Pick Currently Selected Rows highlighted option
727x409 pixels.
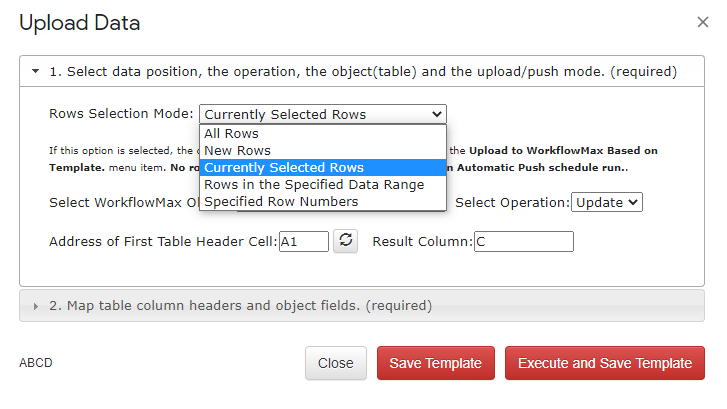pyautogui.click(x=323, y=167)
